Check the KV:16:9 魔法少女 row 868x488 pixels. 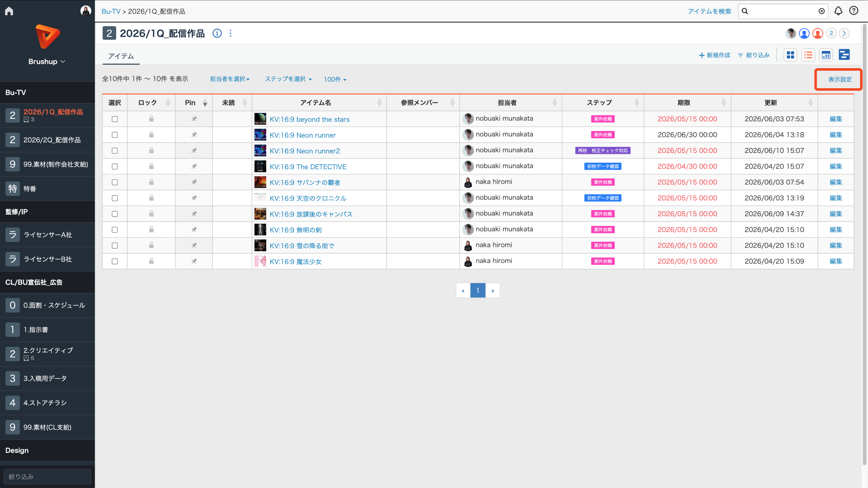pyautogui.click(x=115, y=262)
